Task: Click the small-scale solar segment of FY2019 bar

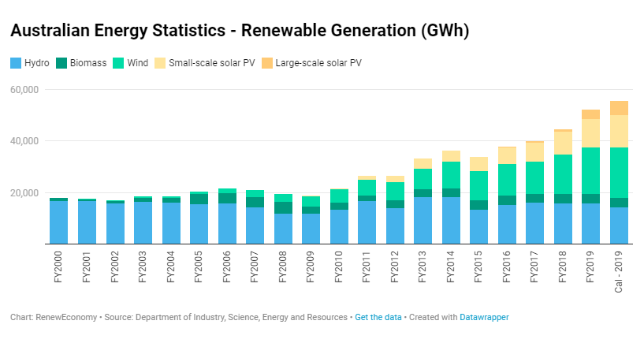Action: tap(591, 133)
